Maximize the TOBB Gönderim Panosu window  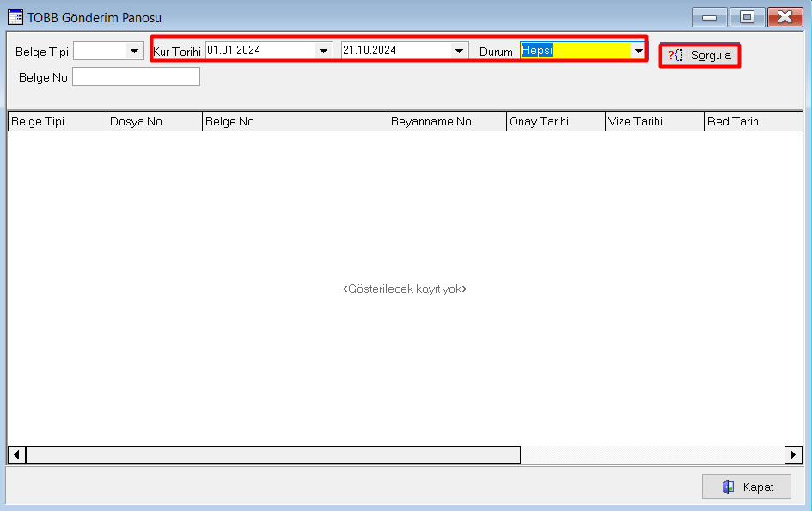(x=747, y=17)
